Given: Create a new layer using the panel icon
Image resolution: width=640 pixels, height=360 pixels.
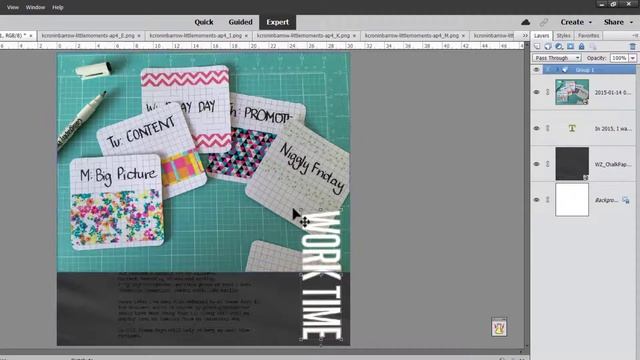Looking at the screenshot, I should pyautogui.click(x=537, y=47).
